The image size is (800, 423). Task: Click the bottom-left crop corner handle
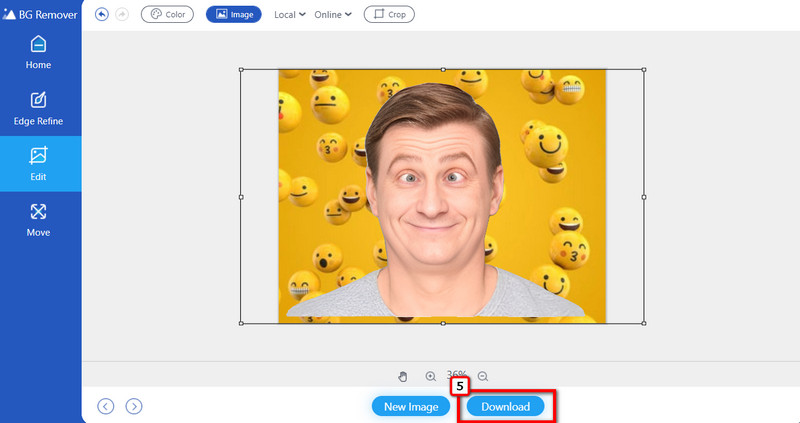(x=241, y=323)
